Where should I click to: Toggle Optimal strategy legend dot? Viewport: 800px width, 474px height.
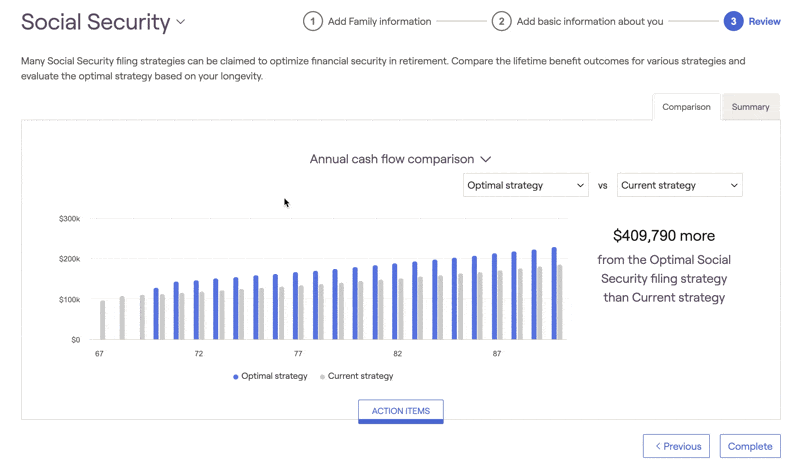point(236,377)
